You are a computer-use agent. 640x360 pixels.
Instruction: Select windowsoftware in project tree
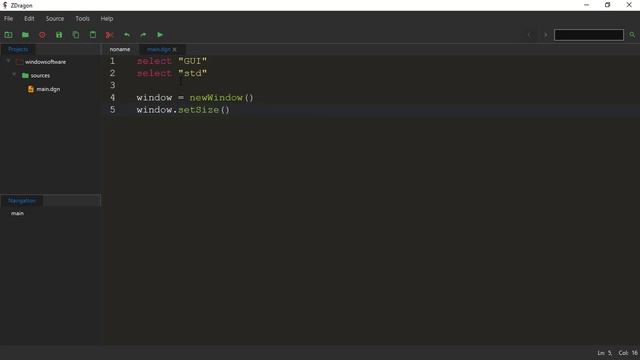tap(45, 62)
